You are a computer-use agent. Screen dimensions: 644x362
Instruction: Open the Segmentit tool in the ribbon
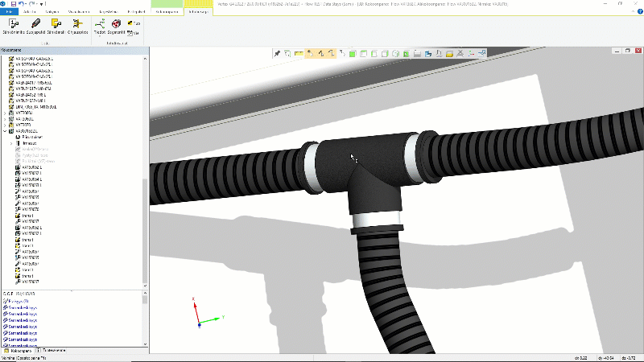[117, 25]
